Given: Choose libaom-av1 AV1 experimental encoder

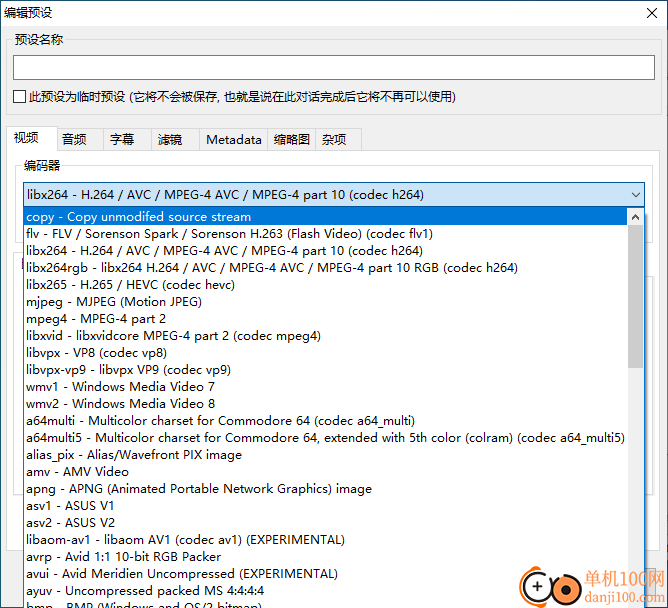Looking at the screenshot, I should click(x=325, y=540).
